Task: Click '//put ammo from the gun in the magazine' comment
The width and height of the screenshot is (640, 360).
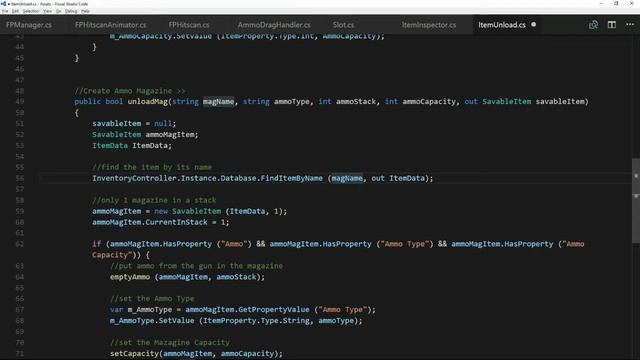Action: pyautogui.click(x=196, y=266)
